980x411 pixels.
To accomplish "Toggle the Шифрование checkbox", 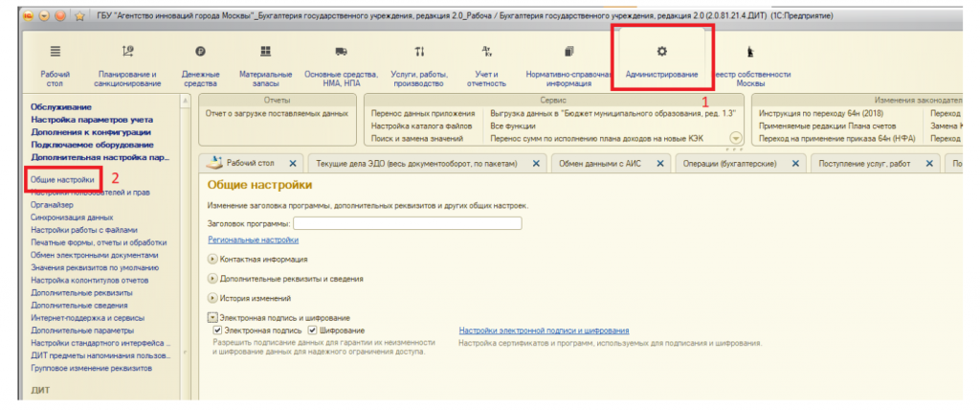I will pos(313,331).
